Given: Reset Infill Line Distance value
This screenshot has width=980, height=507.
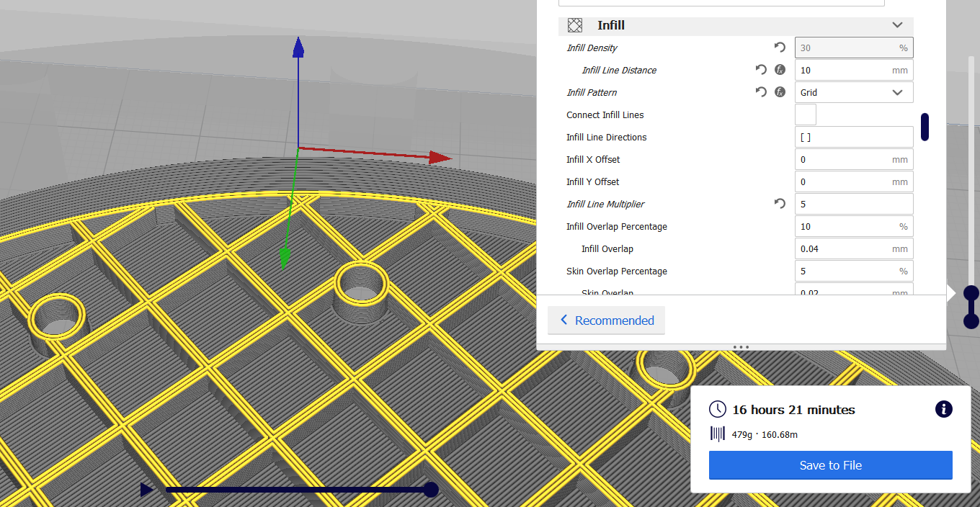Looking at the screenshot, I should pos(761,70).
